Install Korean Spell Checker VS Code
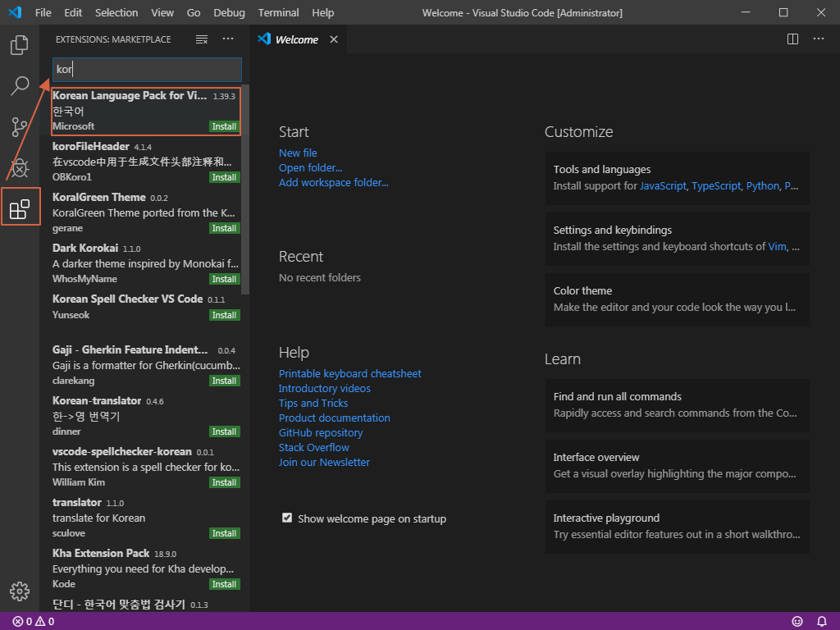 pos(224,315)
